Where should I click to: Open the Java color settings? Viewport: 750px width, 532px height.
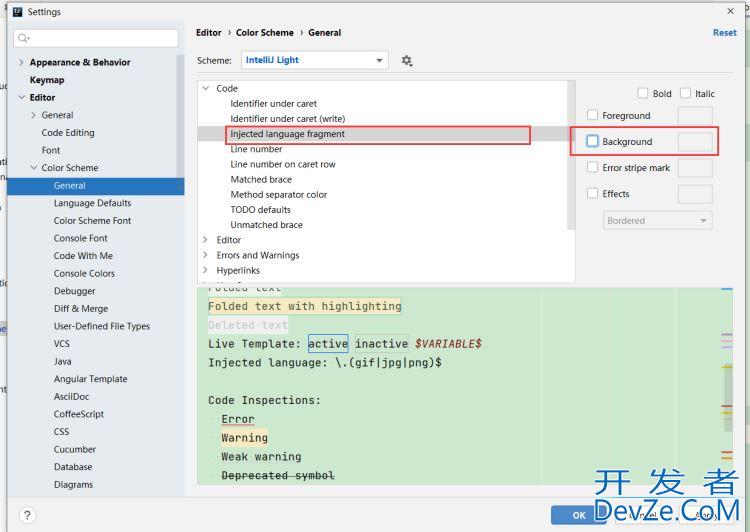coord(63,361)
